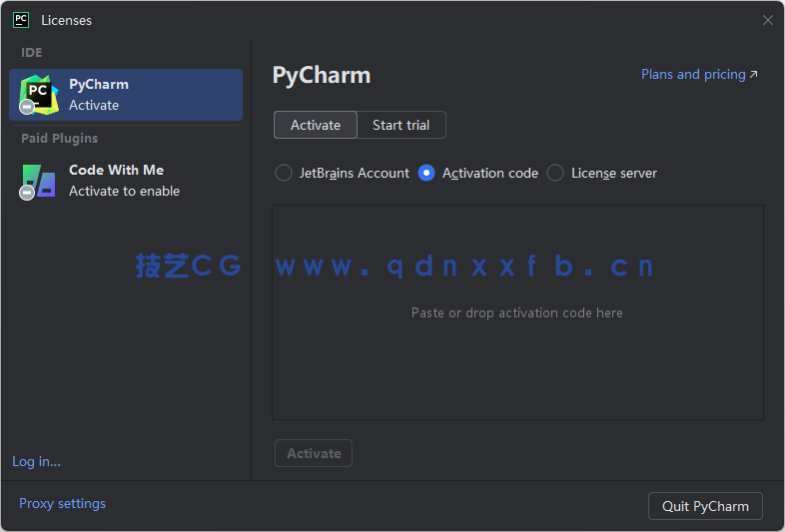This screenshot has height=532, width=785.
Task: Open Proxy settings
Action: (62, 503)
